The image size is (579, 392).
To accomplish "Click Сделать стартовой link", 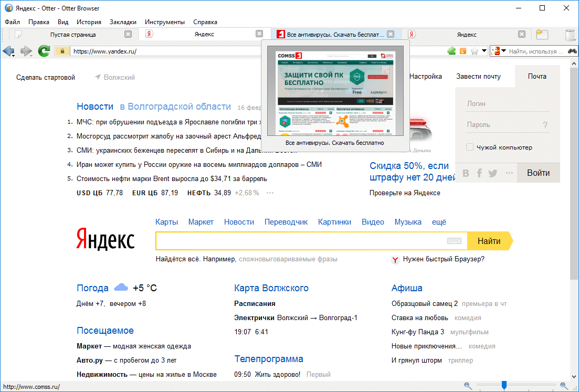I will coord(46,77).
